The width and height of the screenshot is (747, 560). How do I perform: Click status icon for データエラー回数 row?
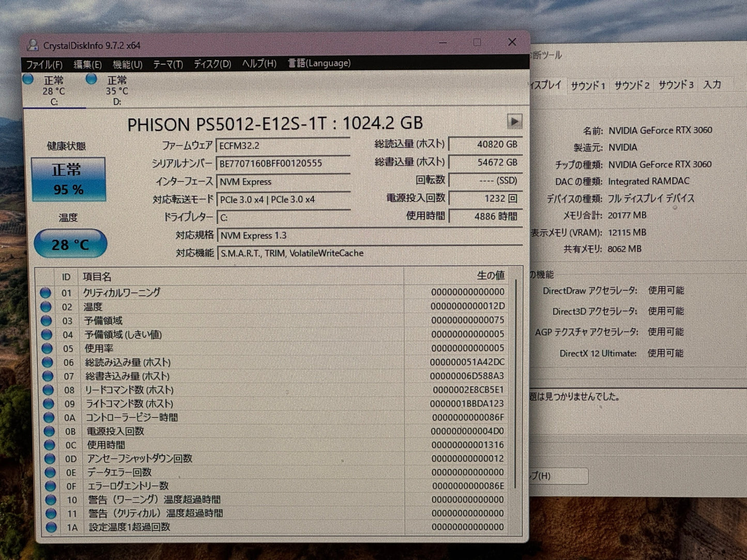coord(50,472)
